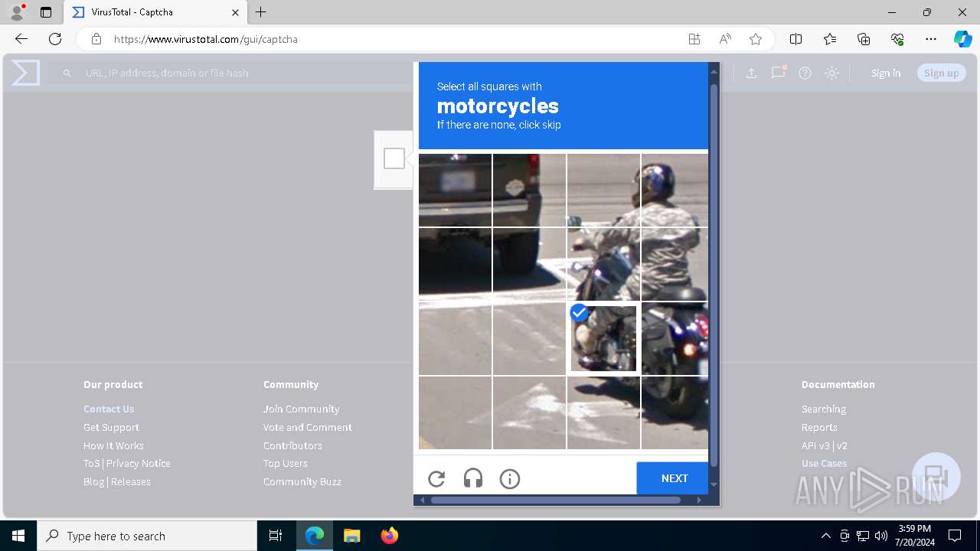Open a new browser tab

pos(261,12)
